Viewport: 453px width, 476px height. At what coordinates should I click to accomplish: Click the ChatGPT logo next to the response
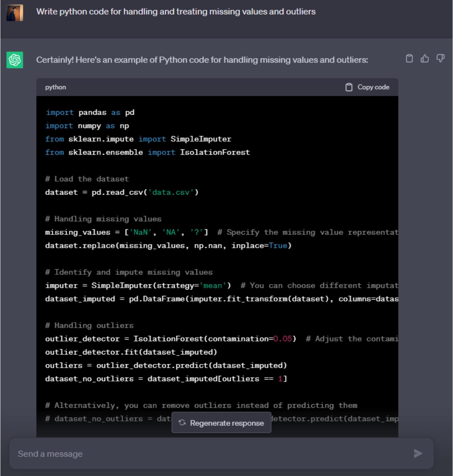coord(15,60)
